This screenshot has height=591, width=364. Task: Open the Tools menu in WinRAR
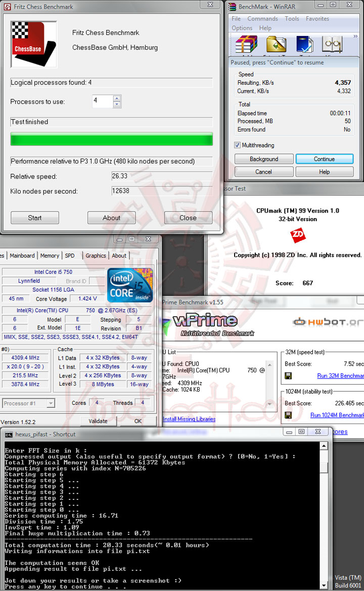click(x=292, y=18)
